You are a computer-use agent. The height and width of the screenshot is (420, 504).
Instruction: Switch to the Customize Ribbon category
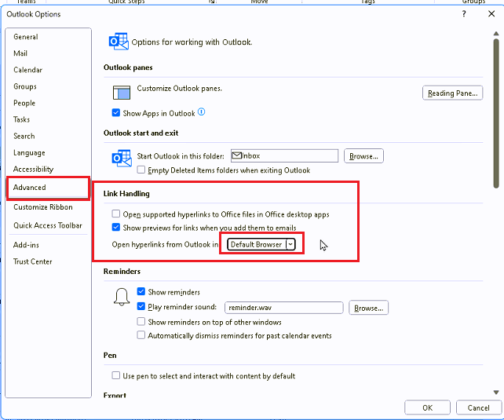tap(42, 207)
